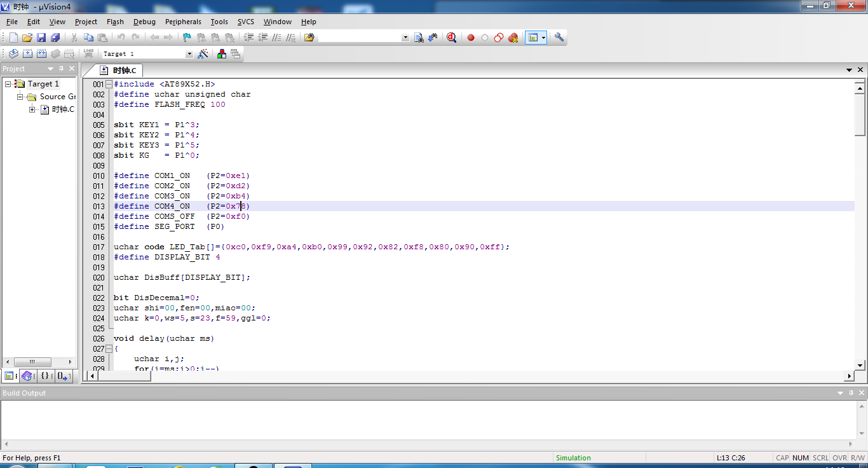This screenshot has width=868, height=468.
Task: Kill all breakpoints icon
Action: [513, 38]
